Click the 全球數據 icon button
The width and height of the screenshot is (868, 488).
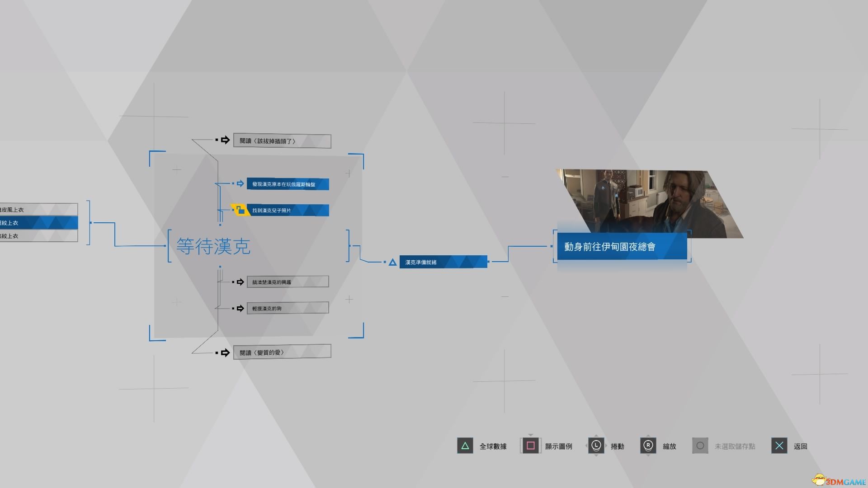pos(465,446)
